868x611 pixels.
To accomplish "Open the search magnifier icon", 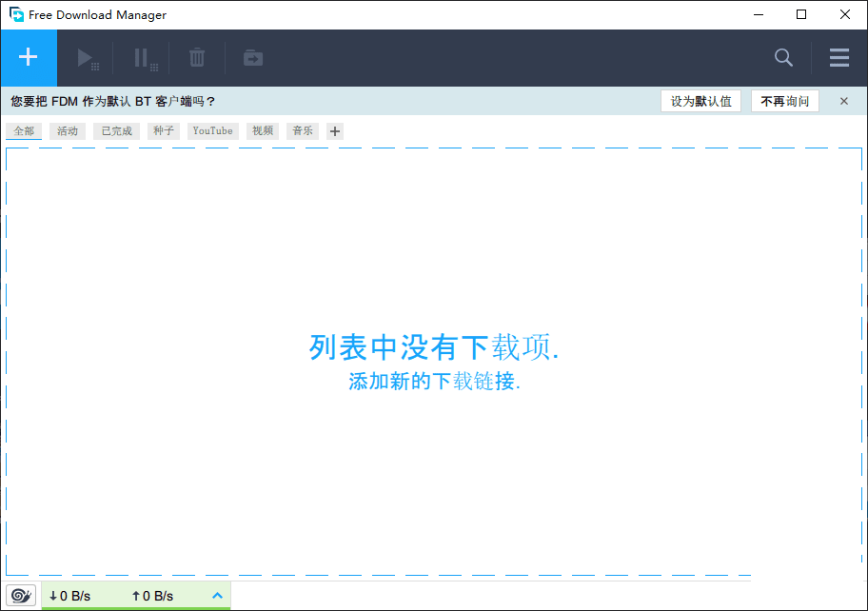I will coord(782,57).
